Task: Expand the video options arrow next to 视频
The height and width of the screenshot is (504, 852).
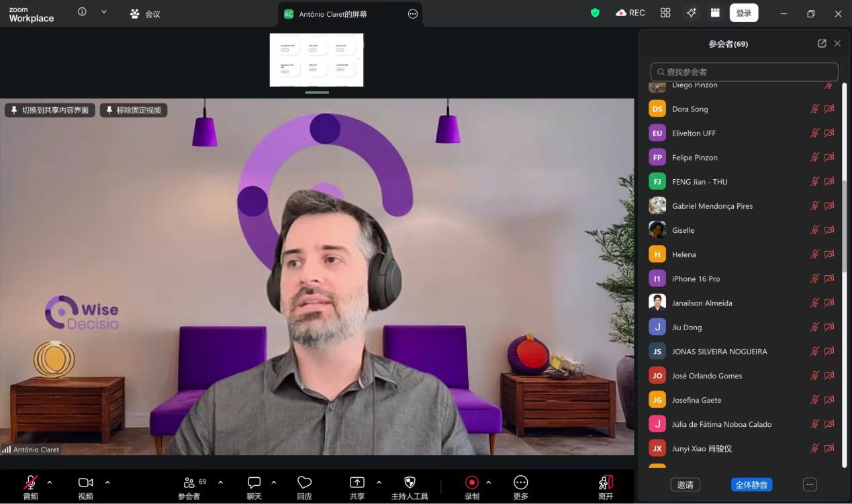Action: 107,483
